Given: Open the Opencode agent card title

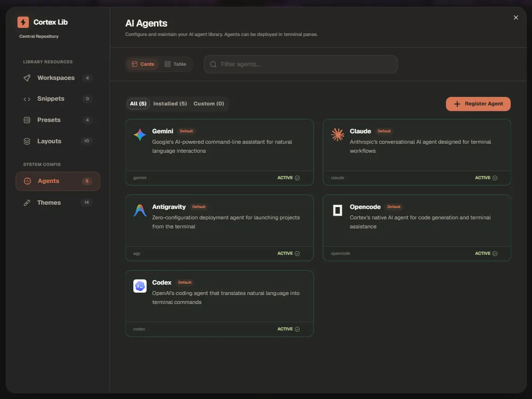Looking at the screenshot, I should point(365,207).
